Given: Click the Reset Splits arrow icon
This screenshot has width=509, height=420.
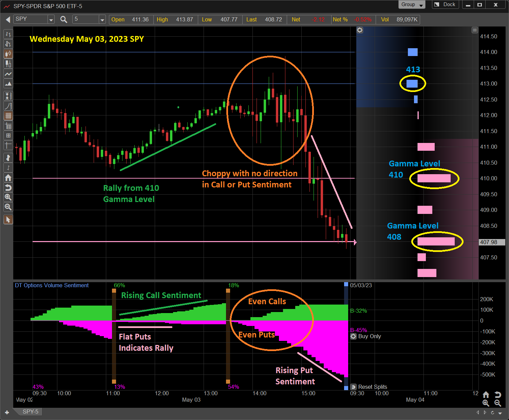Looking at the screenshot, I should tap(353, 387).
